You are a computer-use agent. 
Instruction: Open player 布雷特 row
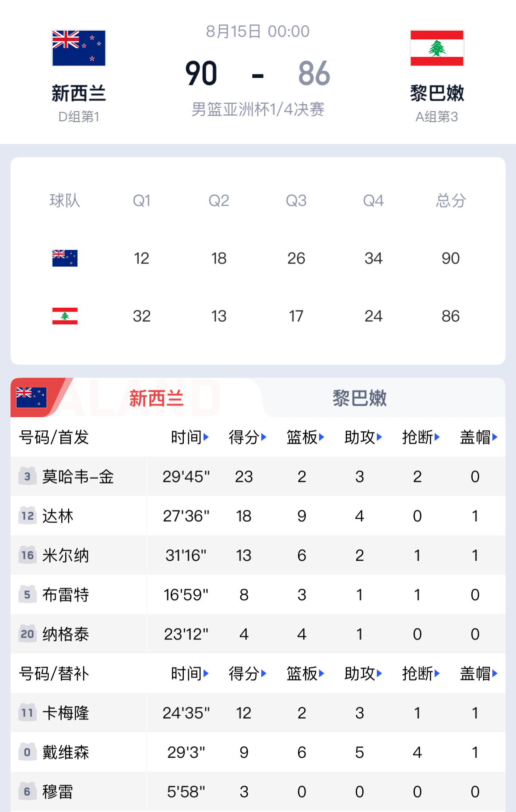coord(258,594)
